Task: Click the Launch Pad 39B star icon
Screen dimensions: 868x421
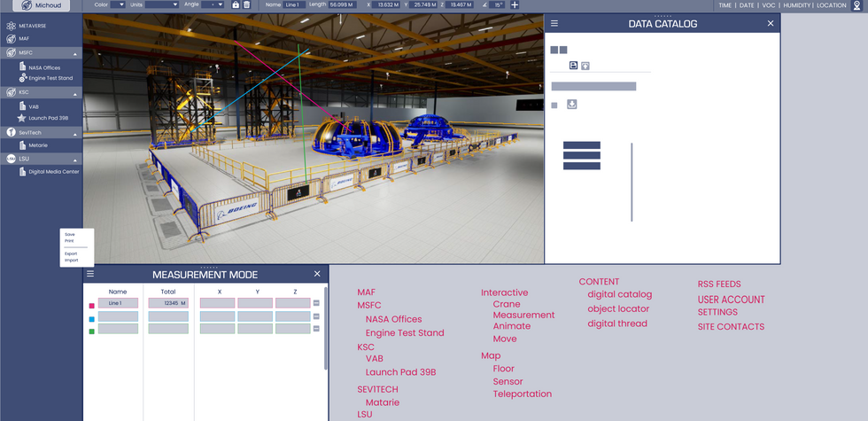Action: (21, 118)
